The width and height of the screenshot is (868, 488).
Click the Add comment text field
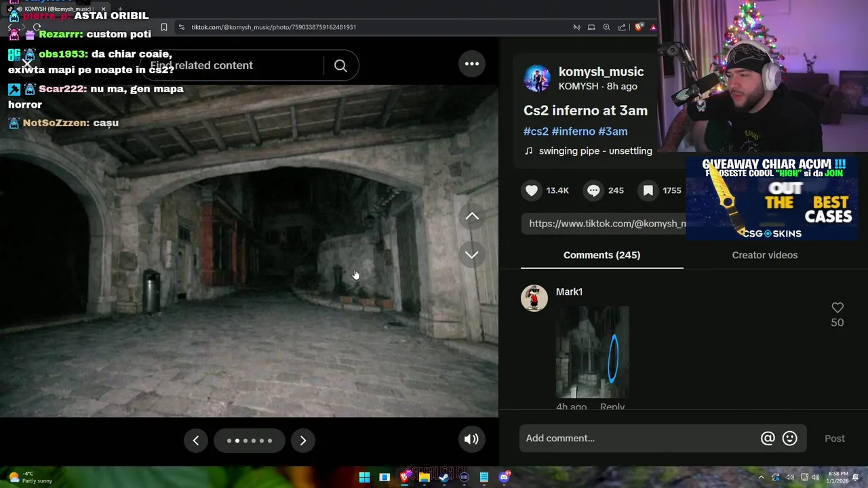point(637,439)
